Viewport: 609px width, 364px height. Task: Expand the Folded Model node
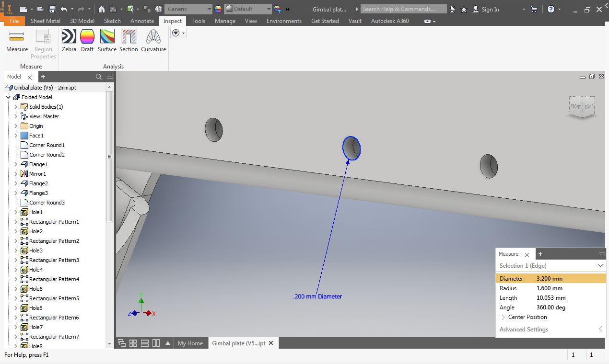(x=8, y=97)
